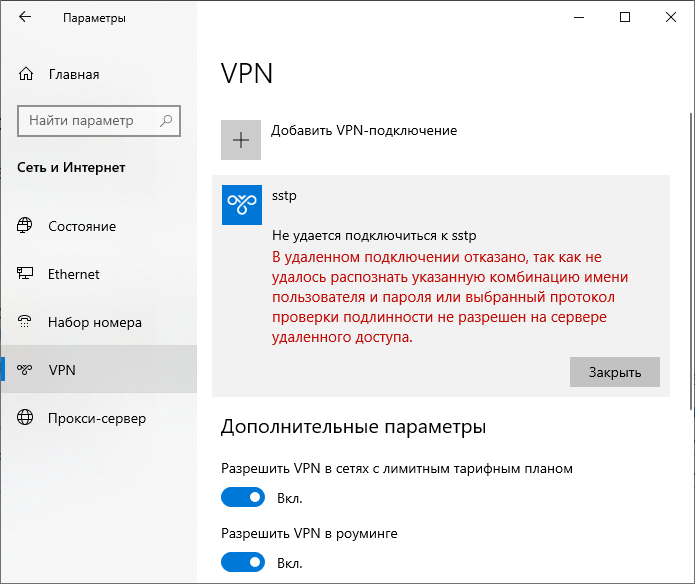This screenshot has height=584, width=695.
Task: Click the Ethernet monitor icon
Action: coord(26,274)
